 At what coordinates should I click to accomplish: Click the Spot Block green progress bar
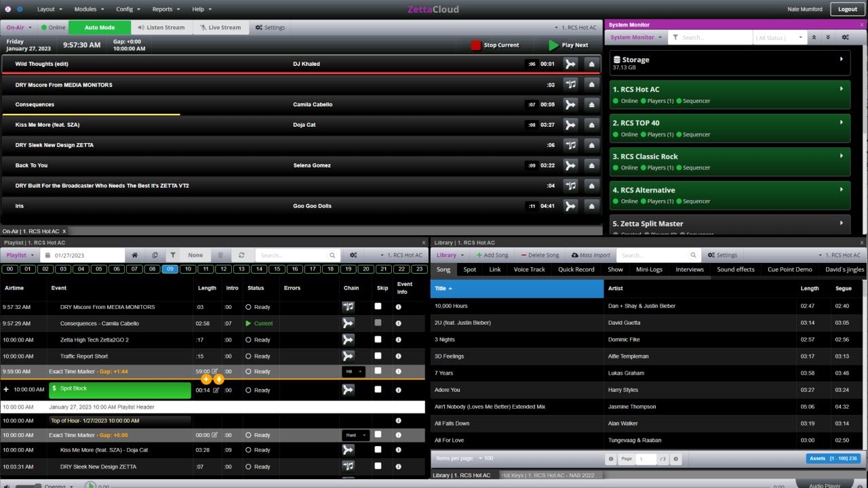[120, 390]
